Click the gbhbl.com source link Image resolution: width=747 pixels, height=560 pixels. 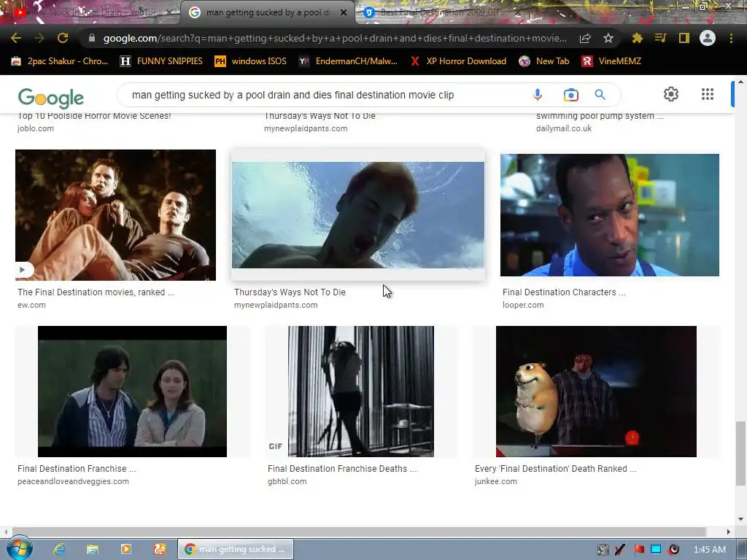287,481
